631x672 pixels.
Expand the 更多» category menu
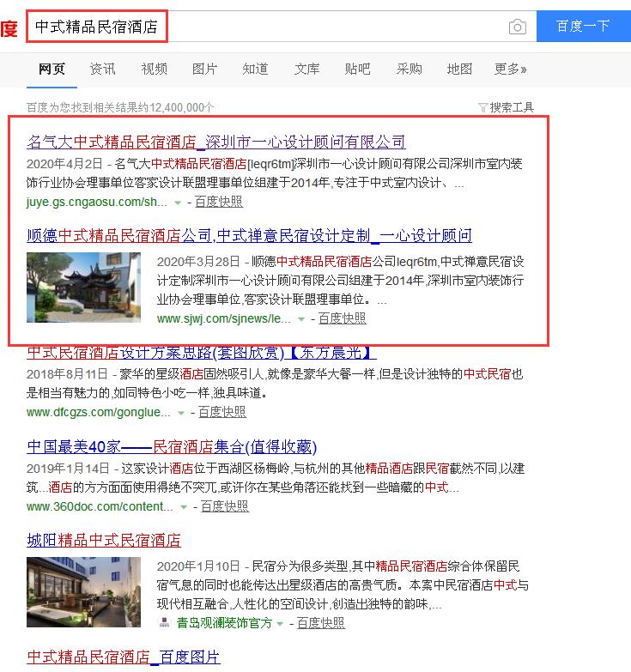(511, 69)
